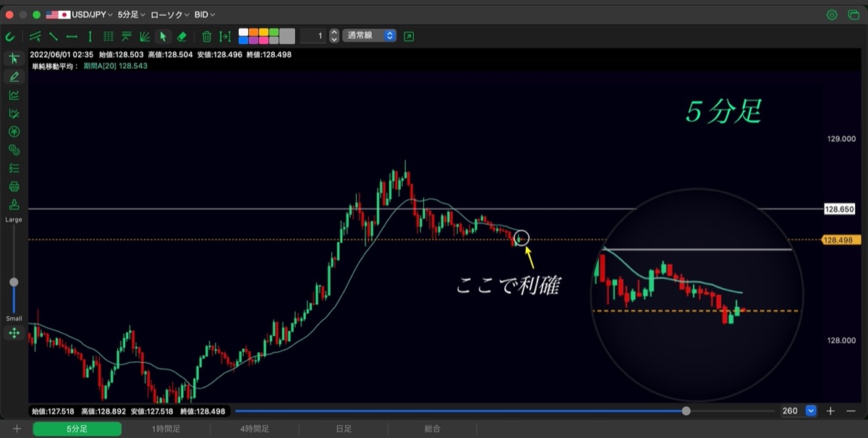The height and width of the screenshot is (438, 868).
Task: Toggle the crosshair cursor sidebar tool
Action: click(x=14, y=59)
